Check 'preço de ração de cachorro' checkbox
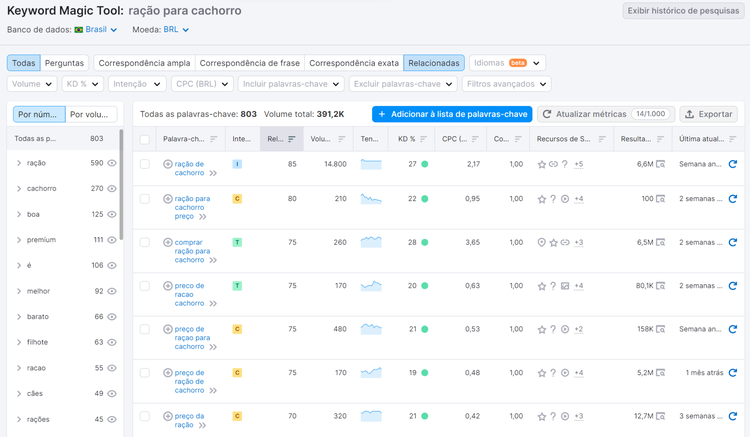Image resolution: width=750 pixels, height=437 pixels. [144, 372]
